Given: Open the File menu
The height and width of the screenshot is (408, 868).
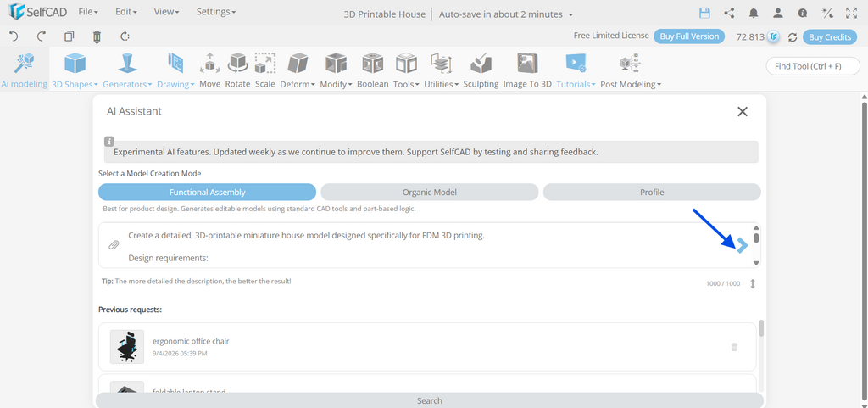Looking at the screenshot, I should coord(88,12).
